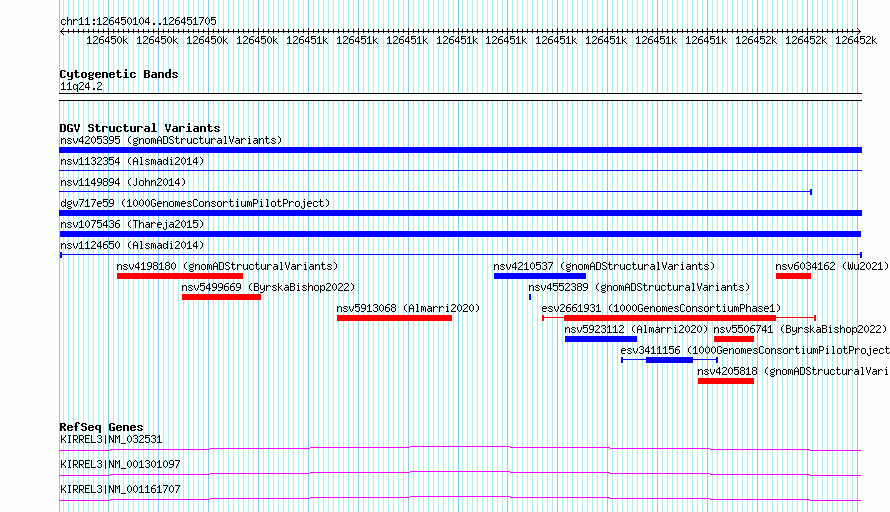The height and width of the screenshot is (512, 890).
Task: Open variant nsv4198180 gnomAD label
Action: (227, 266)
